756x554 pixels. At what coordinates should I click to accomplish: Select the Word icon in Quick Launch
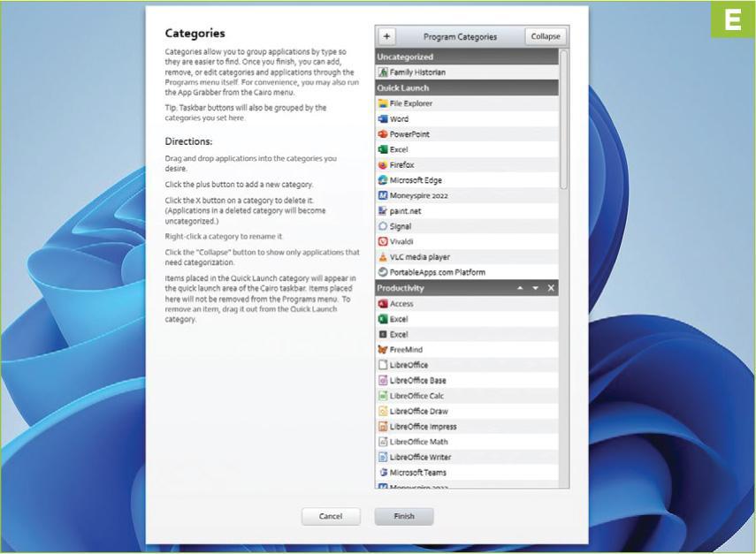(x=383, y=118)
